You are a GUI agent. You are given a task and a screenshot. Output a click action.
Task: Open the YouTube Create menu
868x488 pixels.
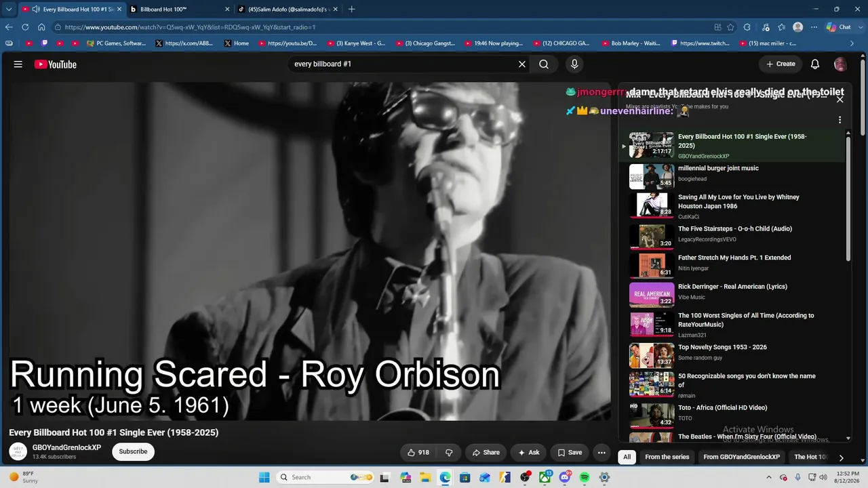[x=781, y=64]
